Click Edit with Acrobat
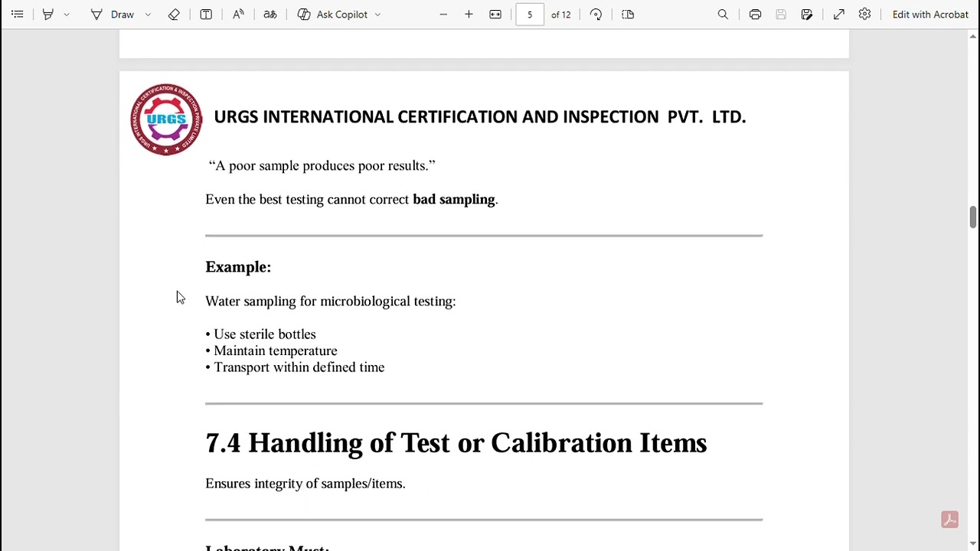980x551 pixels. (930, 15)
